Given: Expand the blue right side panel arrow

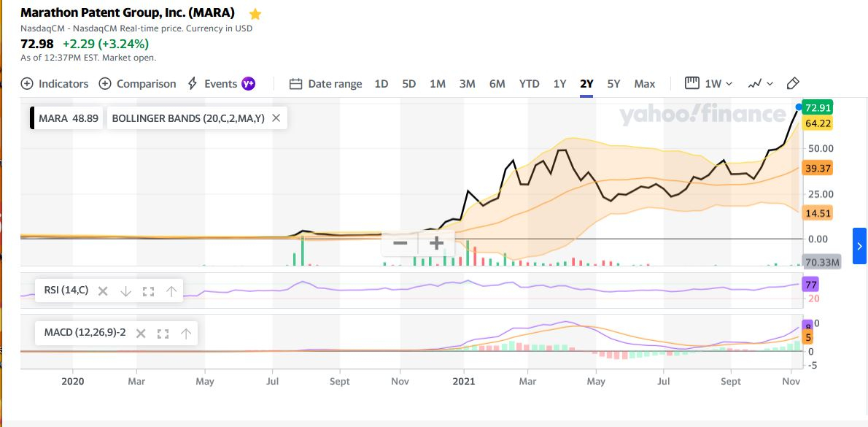Looking at the screenshot, I should coord(859,246).
